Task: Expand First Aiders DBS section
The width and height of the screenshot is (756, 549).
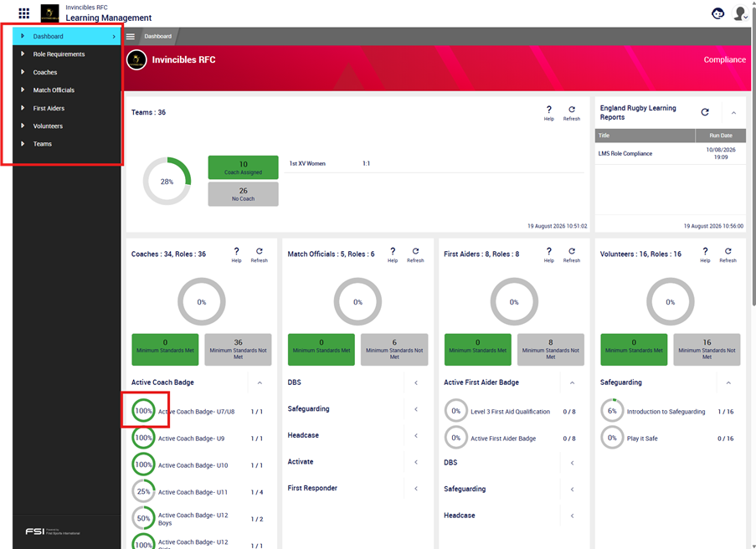Action: [x=573, y=463]
